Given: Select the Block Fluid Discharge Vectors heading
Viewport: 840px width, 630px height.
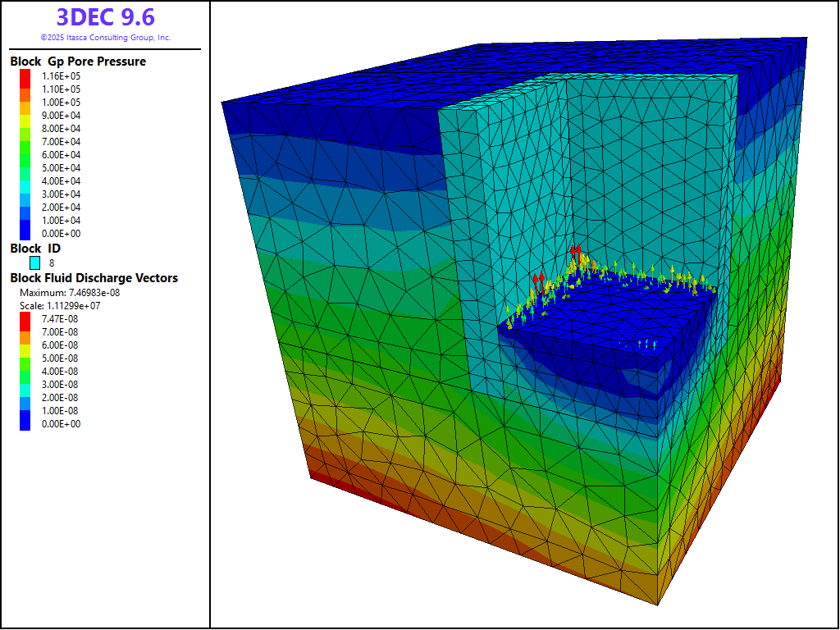Looking at the screenshot, I should click(94, 278).
